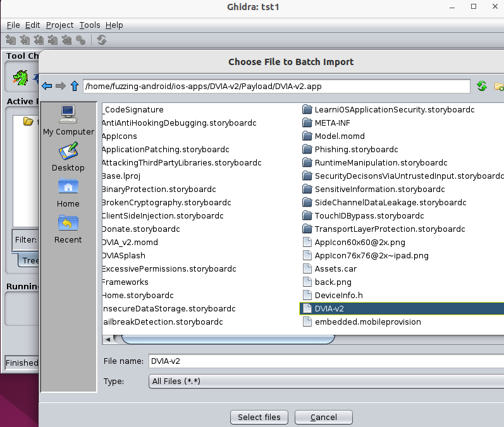Open the Type filter dropdown
504x427 pixels.
(326, 382)
